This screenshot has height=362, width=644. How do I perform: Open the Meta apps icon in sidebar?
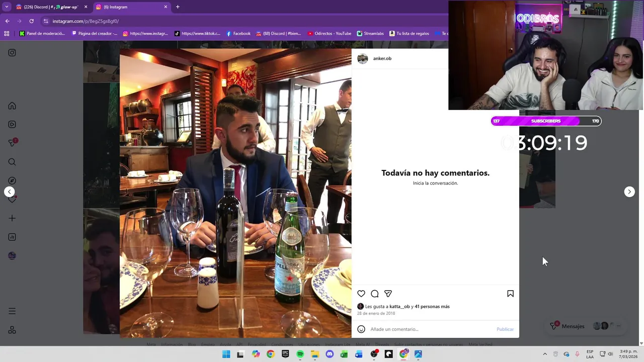pos(12,330)
